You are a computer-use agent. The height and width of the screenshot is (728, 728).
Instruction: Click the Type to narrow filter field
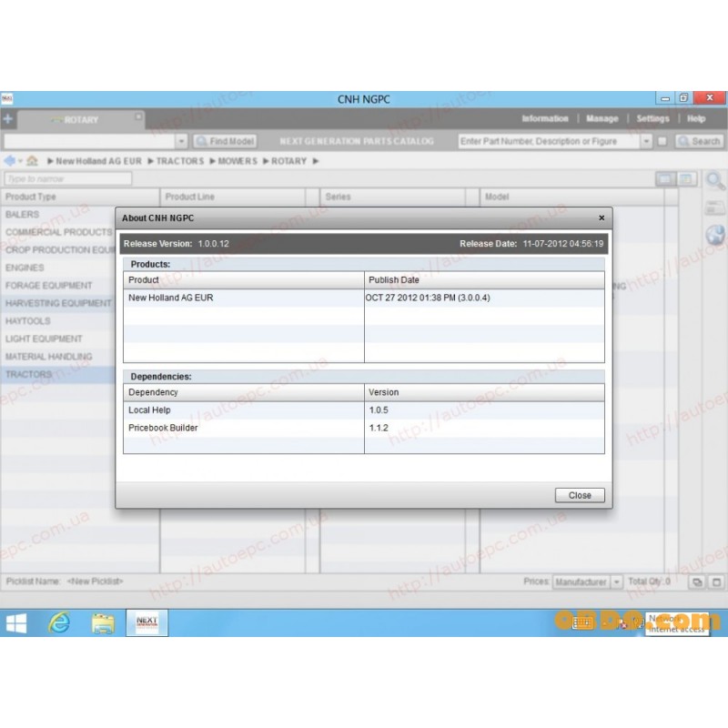67,178
